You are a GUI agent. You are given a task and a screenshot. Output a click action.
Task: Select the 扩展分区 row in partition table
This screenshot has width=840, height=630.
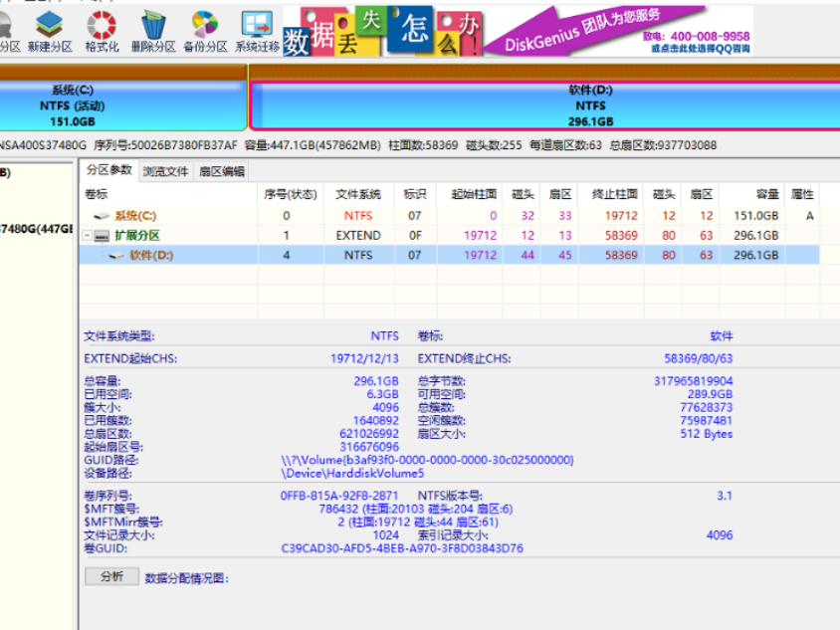pos(449,235)
